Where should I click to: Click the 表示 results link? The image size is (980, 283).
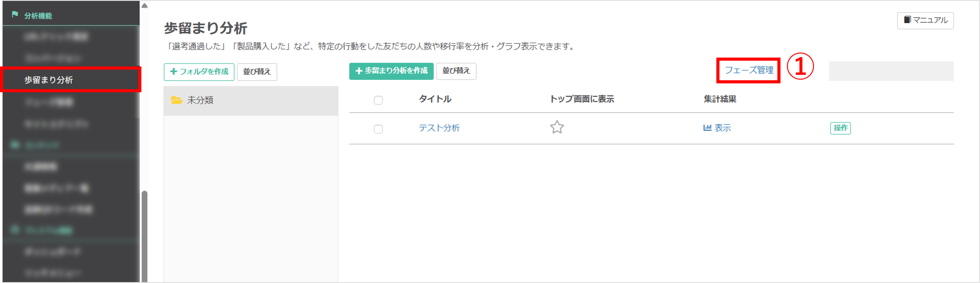click(x=722, y=128)
